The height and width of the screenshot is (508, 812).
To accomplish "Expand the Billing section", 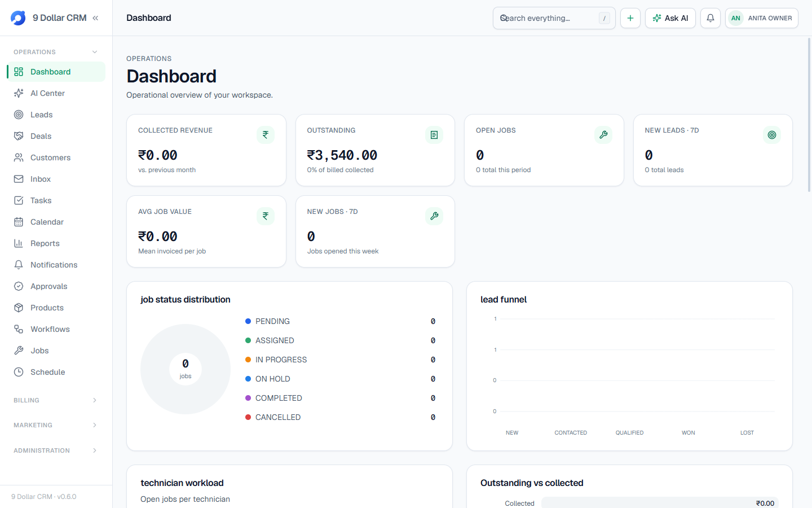I will point(56,400).
